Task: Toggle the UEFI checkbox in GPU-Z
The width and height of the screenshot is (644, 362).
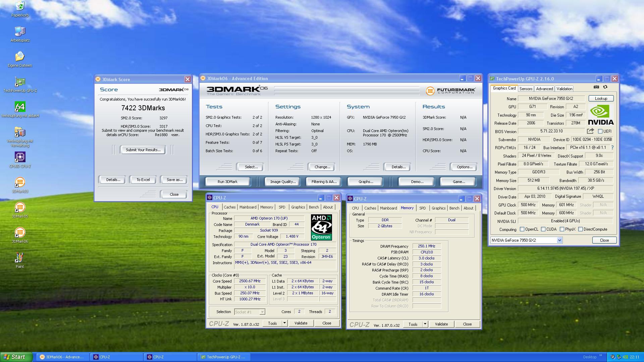Action: point(600,131)
